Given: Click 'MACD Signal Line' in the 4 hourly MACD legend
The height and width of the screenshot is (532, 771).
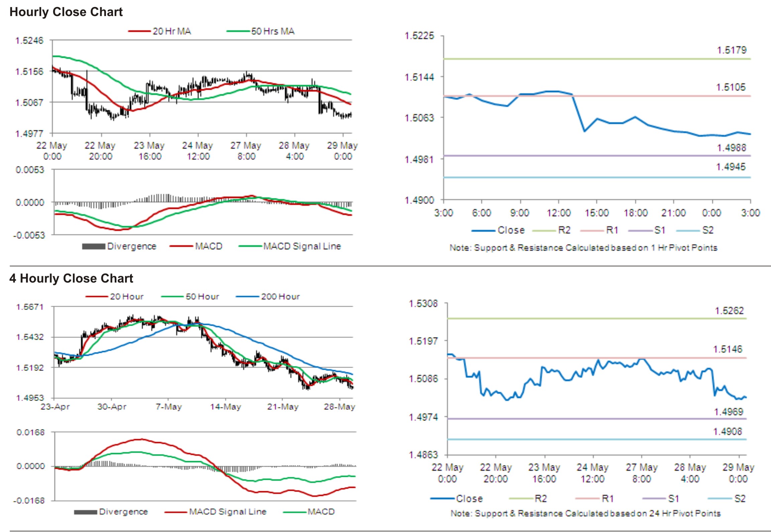Looking at the screenshot, I should pos(228,512).
